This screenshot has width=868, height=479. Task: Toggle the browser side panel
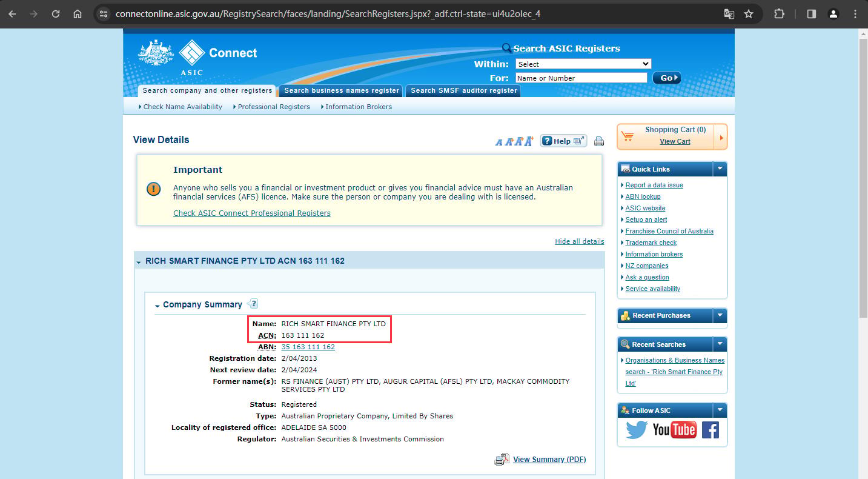pyautogui.click(x=812, y=13)
